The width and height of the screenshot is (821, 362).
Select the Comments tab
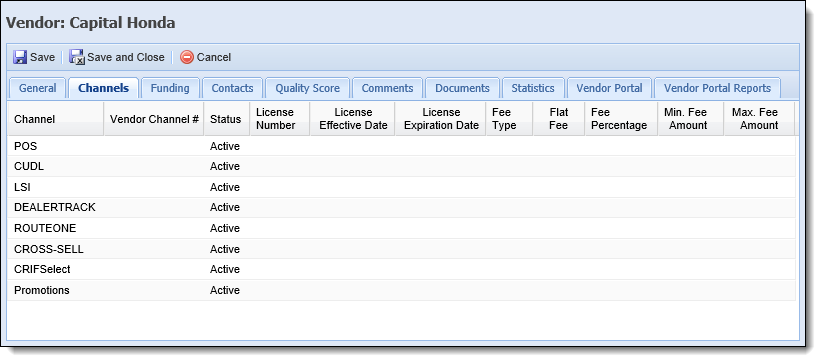[387, 88]
